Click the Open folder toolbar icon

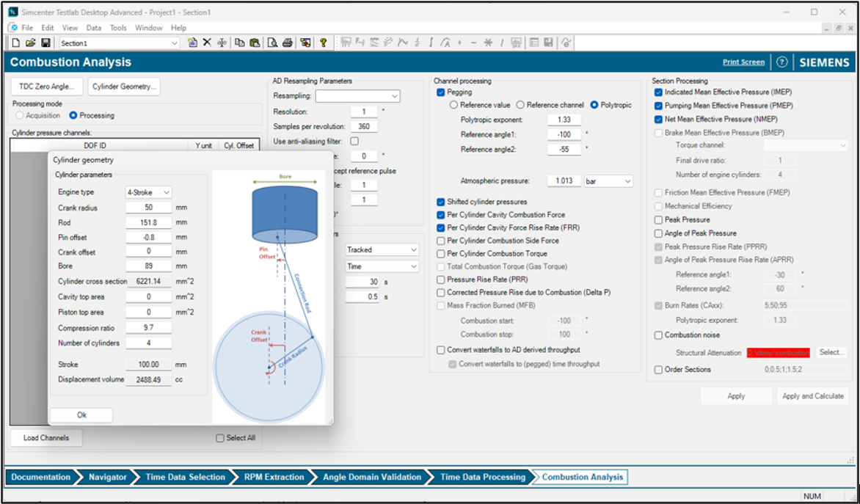click(31, 43)
